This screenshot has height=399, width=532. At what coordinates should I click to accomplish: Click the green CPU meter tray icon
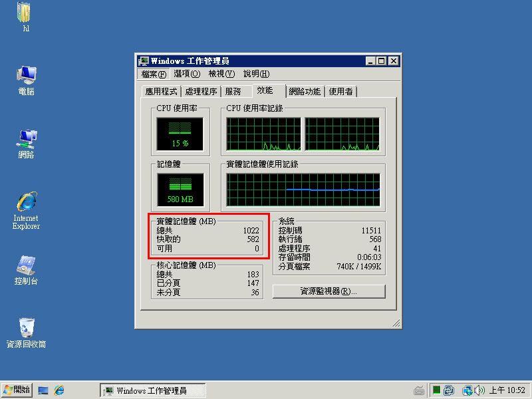pos(437,390)
